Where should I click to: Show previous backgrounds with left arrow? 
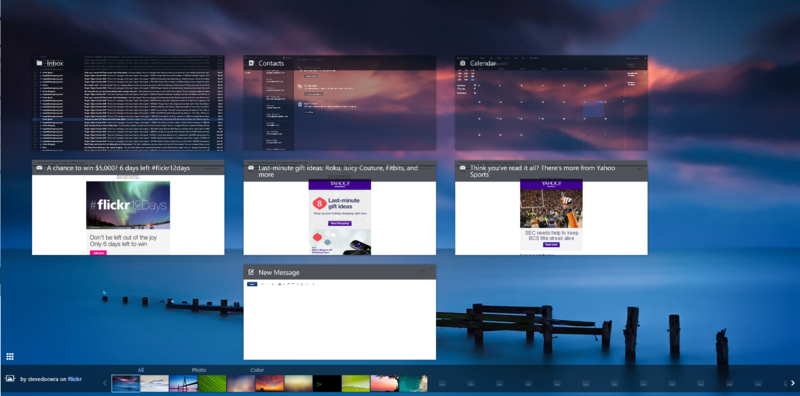coord(105,383)
